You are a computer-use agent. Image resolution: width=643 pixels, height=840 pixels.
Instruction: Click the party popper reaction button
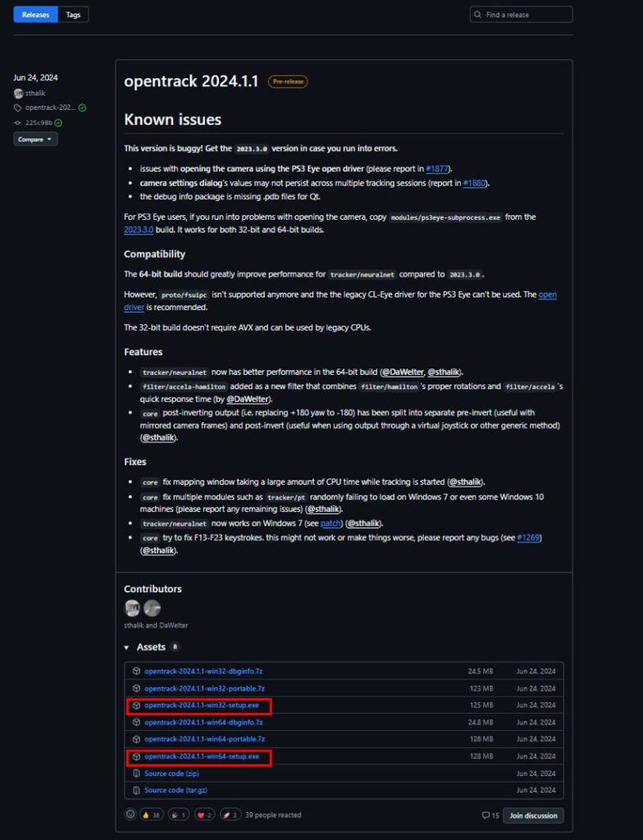pos(178,815)
